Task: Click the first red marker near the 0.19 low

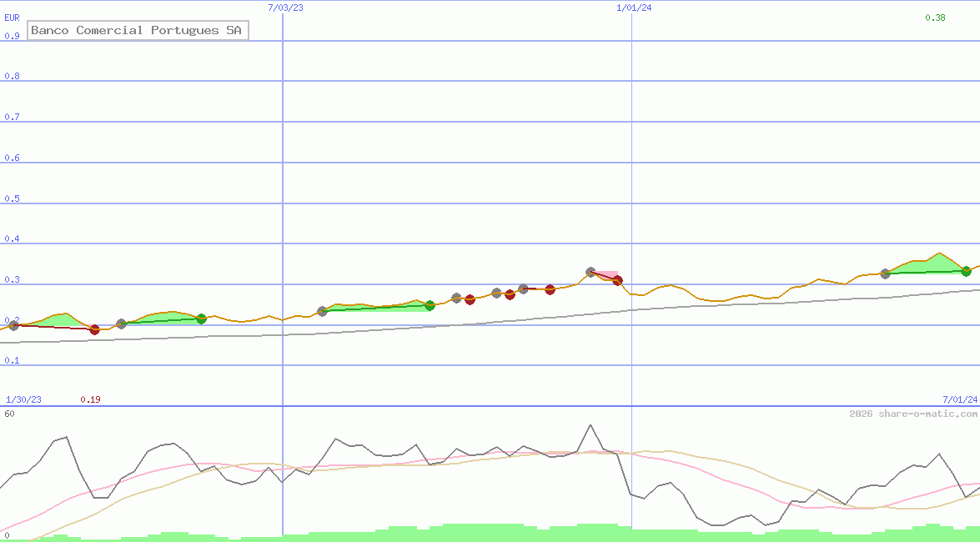Action: (94, 329)
